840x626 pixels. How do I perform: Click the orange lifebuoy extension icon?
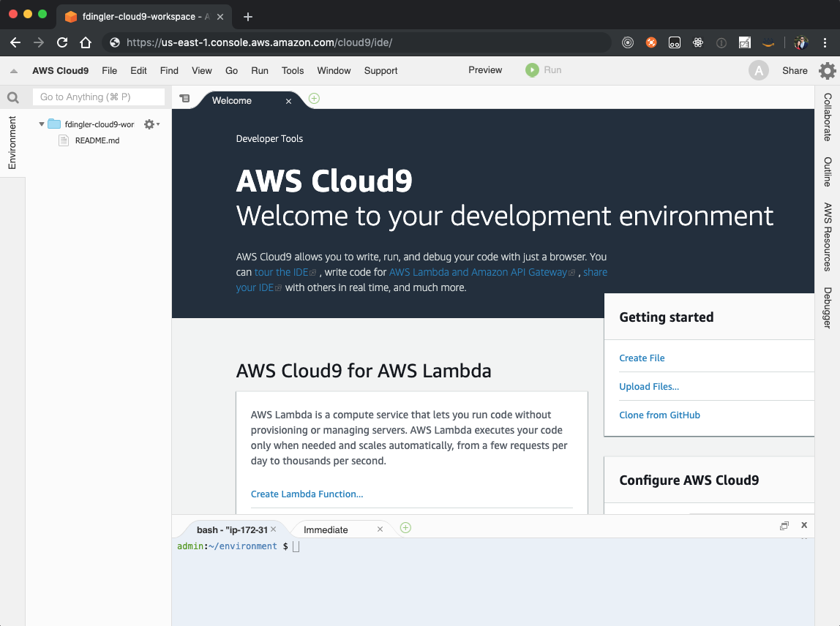(x=651, y=43)
